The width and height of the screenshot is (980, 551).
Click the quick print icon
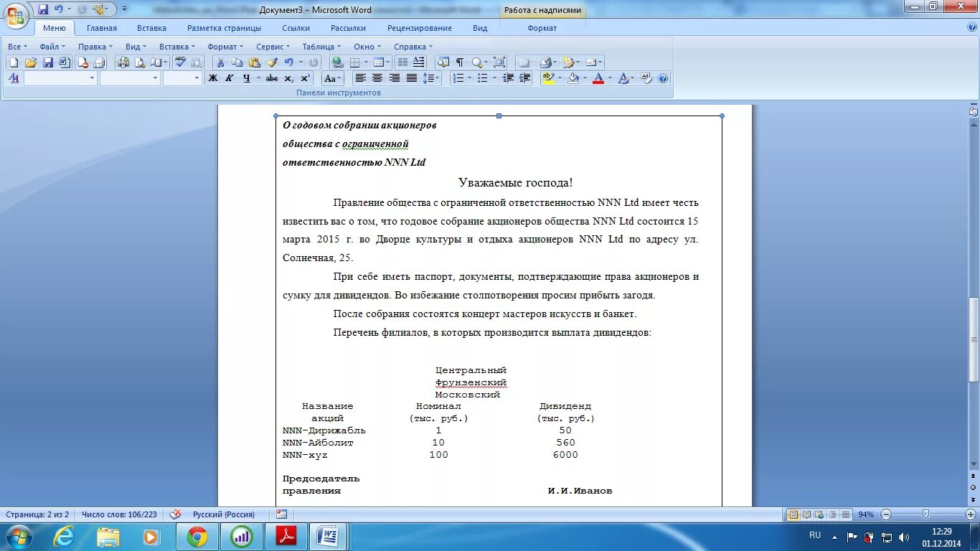[123, 62]
